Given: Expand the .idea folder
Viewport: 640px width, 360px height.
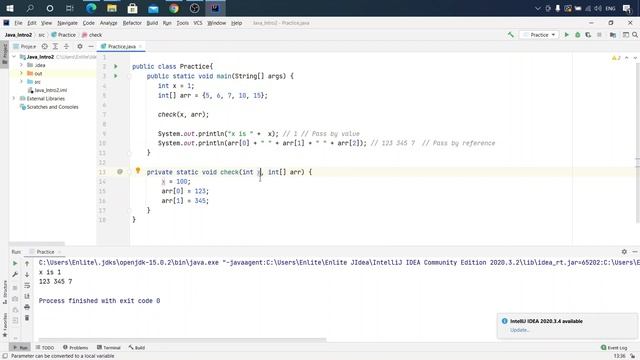Looking at the screenshot, I should (22, 65).
